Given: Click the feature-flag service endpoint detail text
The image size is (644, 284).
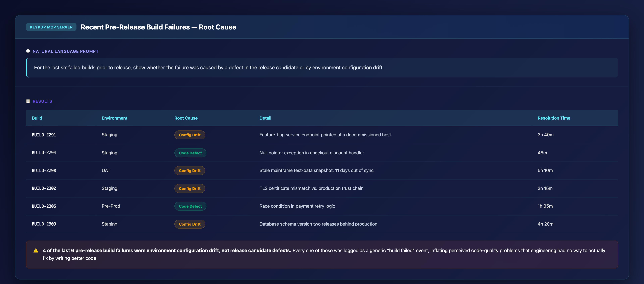Looking at the screenshot, I should click(x=325, y=135).
